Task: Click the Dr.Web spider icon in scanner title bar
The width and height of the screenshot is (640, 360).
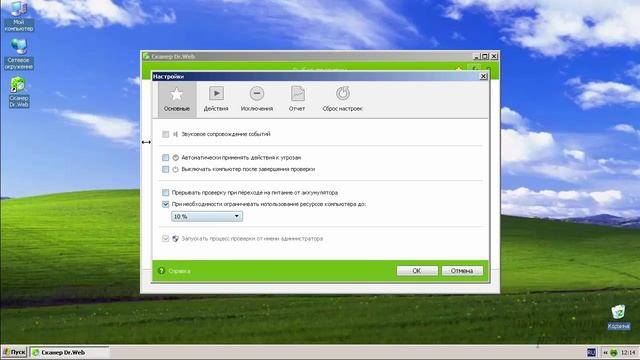Action: [146, 56]
